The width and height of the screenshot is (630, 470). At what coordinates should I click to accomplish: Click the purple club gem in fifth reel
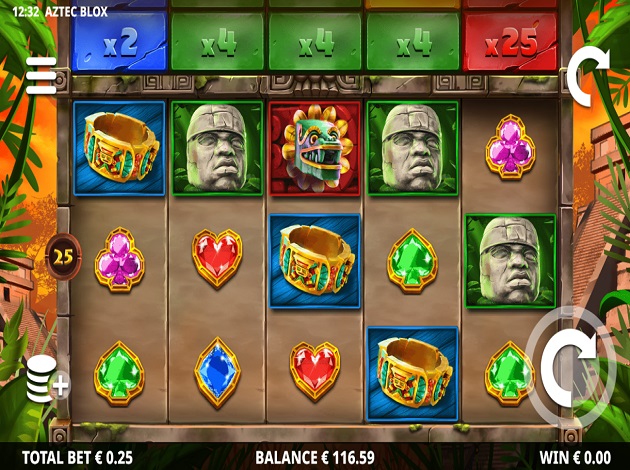[x=510, y=147]
